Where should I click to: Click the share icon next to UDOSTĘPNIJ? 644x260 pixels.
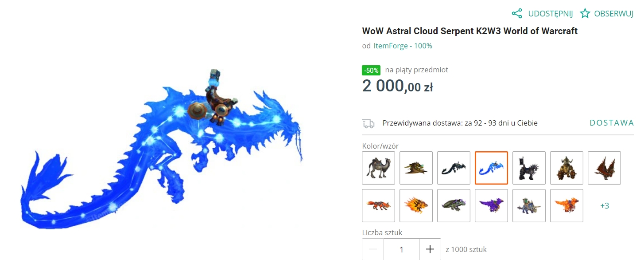[516, 13]
